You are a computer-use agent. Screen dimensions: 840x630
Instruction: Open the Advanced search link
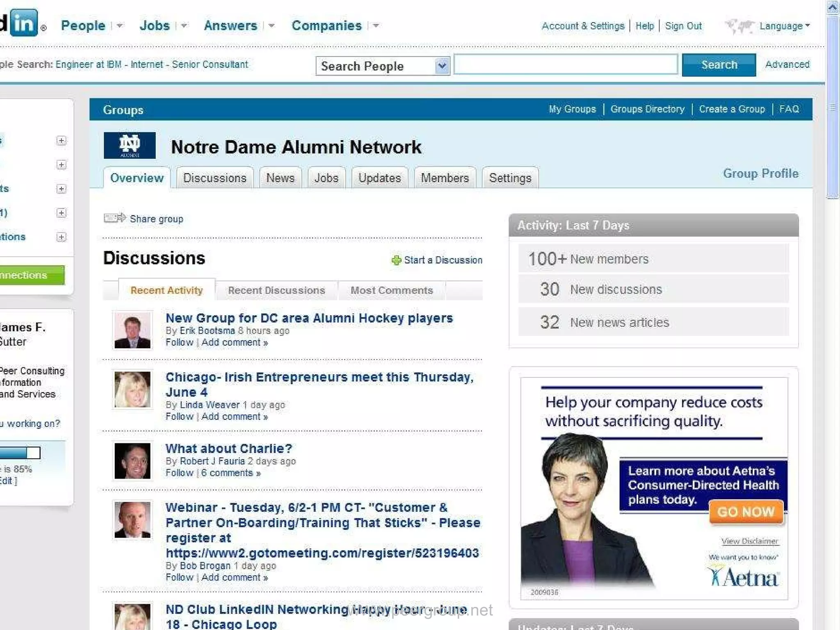pyautogui.click(x=787, y=64)
